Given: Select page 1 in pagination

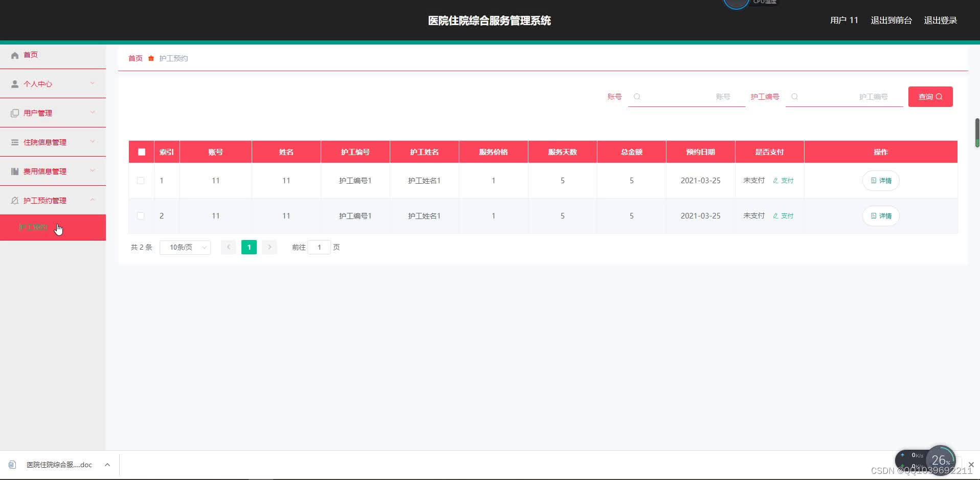Looking at the screenshot, I should point(249,247).
